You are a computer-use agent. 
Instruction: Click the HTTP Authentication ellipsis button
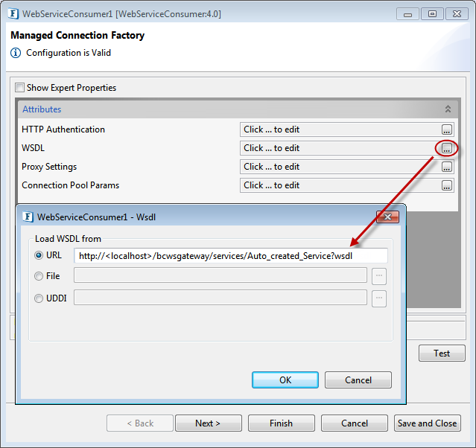(x=446, y=129)
